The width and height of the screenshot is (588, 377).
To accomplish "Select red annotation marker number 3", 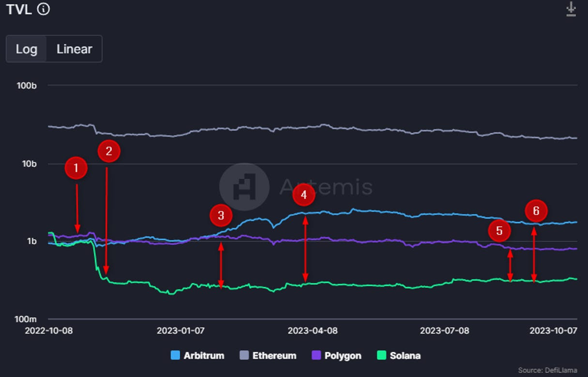I will point(221,216).
